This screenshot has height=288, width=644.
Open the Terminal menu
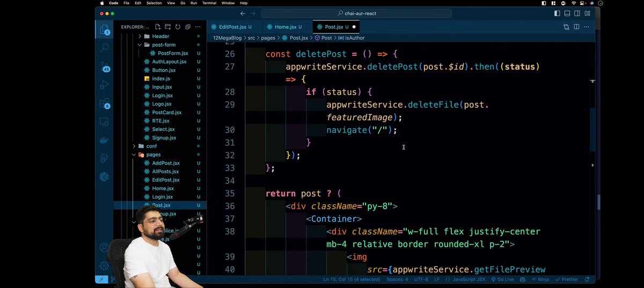click(209, 3)
